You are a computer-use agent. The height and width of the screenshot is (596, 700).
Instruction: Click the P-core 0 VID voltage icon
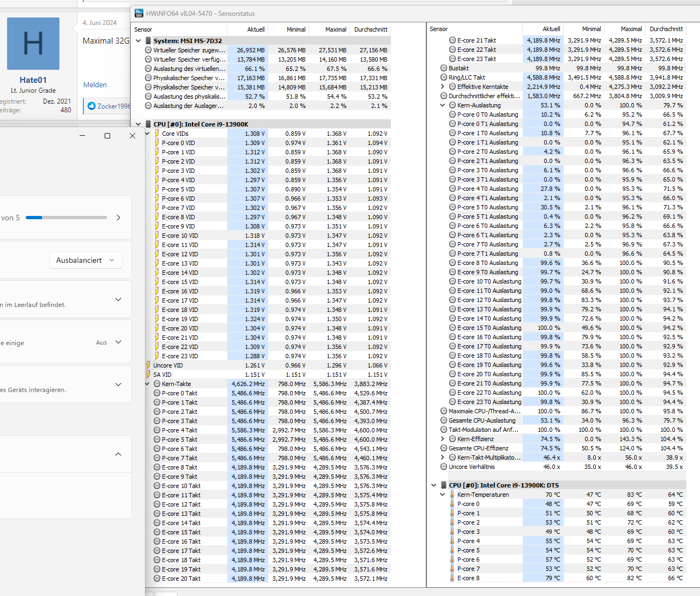click(156, 142)
